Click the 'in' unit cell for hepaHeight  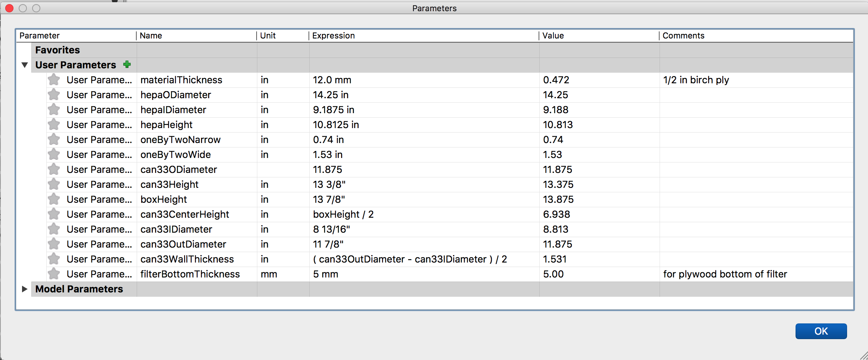[283, 125]
